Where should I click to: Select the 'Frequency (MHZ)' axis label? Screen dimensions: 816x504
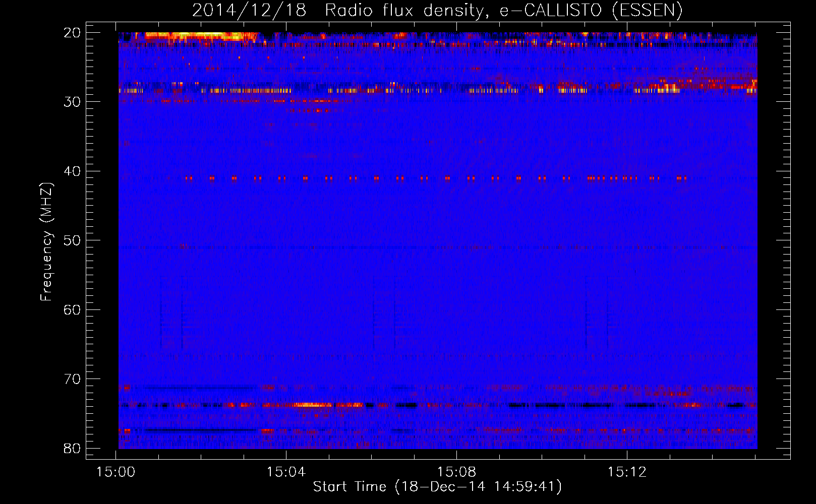coord(46,241)
